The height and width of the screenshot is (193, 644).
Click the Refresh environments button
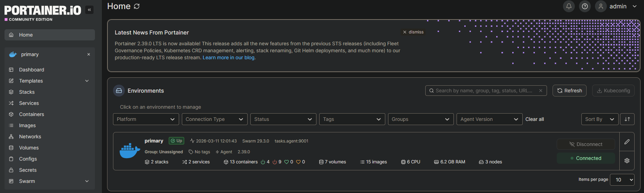pos(569,91)
